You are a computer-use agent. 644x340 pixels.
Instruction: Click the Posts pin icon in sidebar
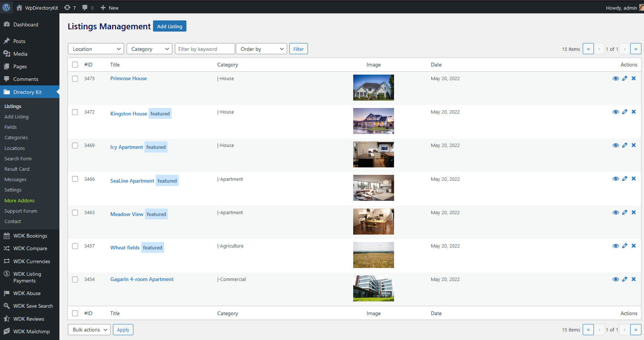(x=7, y=41)
